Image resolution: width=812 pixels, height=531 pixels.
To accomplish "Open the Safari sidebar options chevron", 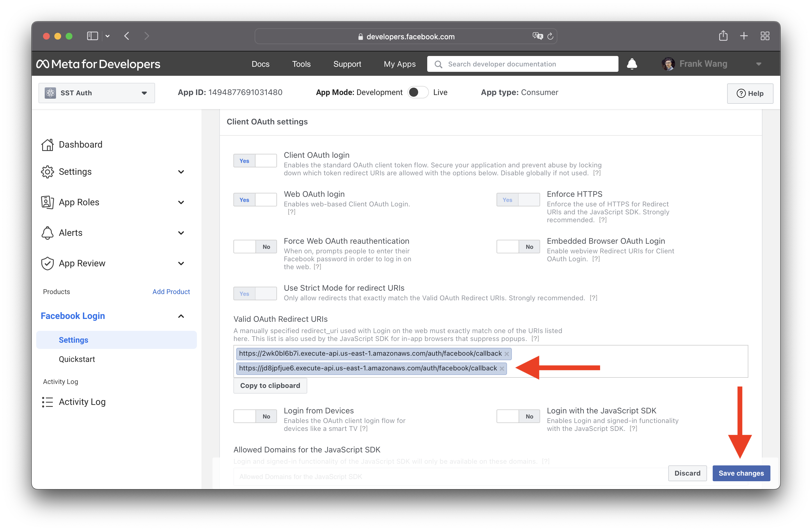I will pos(108,36).
